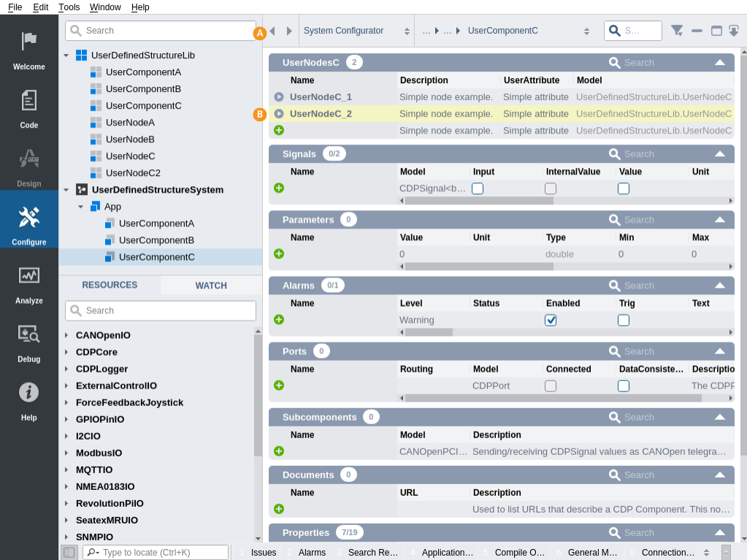Focus the Type to locate field
The height and width of the screenshot is (560, 747).
[156, 553]
